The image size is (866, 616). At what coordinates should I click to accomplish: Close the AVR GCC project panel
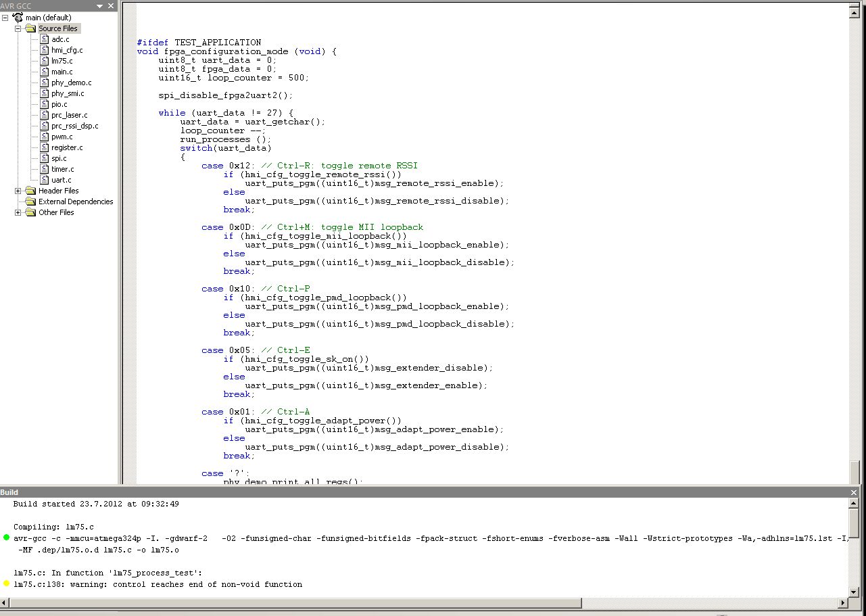click(x=112, y=6)
